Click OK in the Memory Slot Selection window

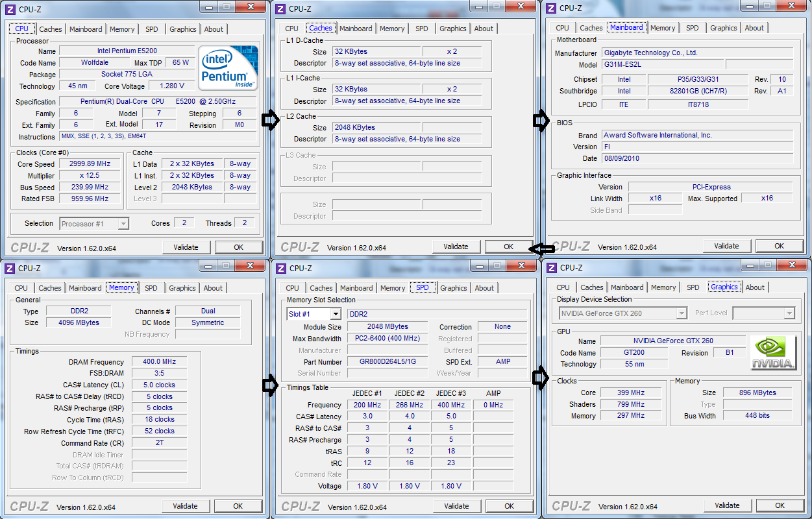(x=510, y=506)
